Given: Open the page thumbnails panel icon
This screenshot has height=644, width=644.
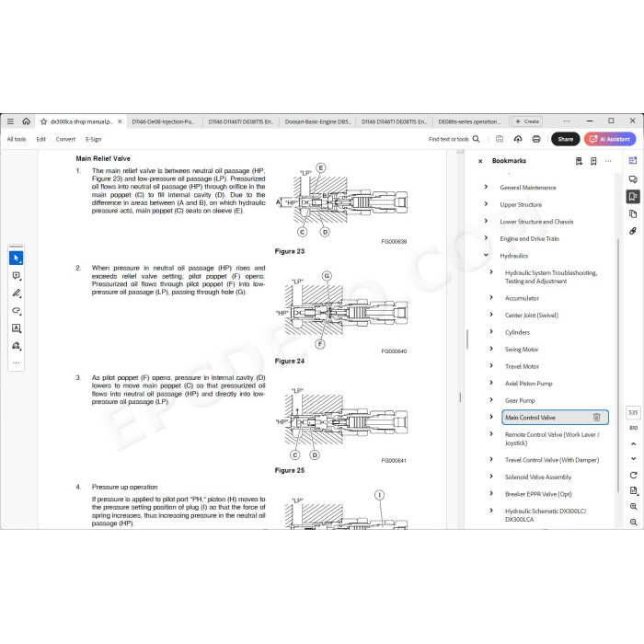Looking at the screenshot, I should pyautogui.click(x=633, y=213).
